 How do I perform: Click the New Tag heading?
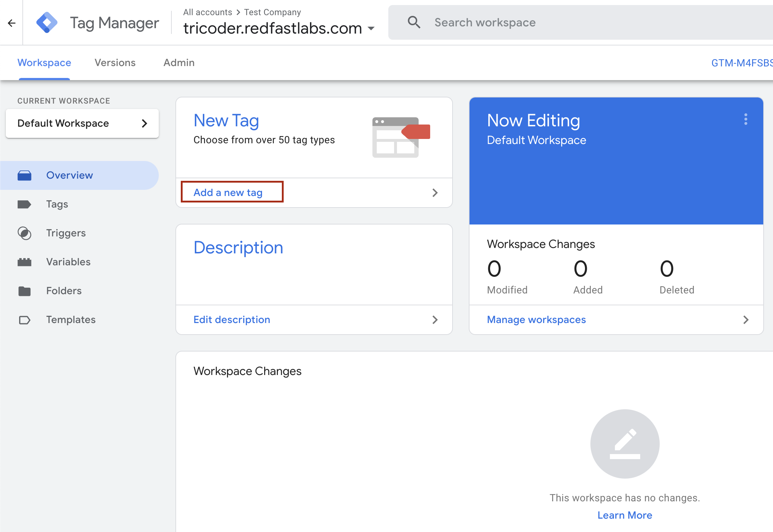(x=226, y=121)
